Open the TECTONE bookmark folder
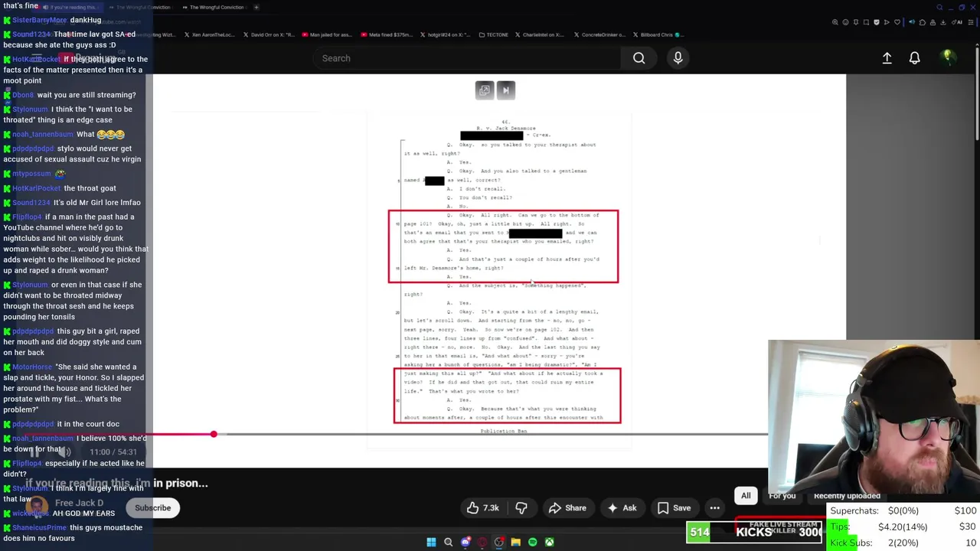Screen dimensions: 980x551 click(493, 34)
